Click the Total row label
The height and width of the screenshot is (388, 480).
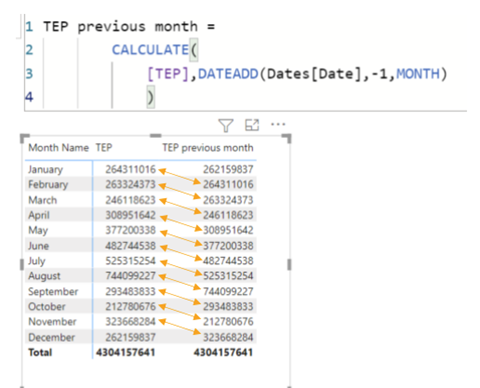click(x=40, y=352)
